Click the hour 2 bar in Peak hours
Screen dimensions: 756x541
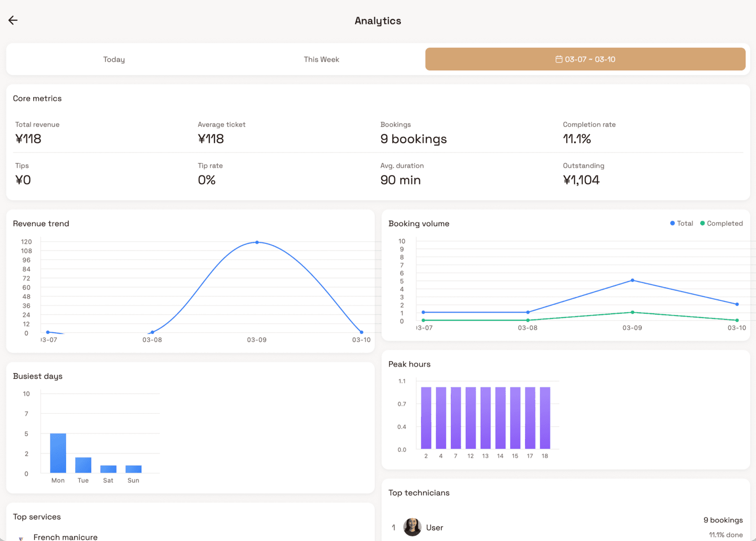pos(425,417)
